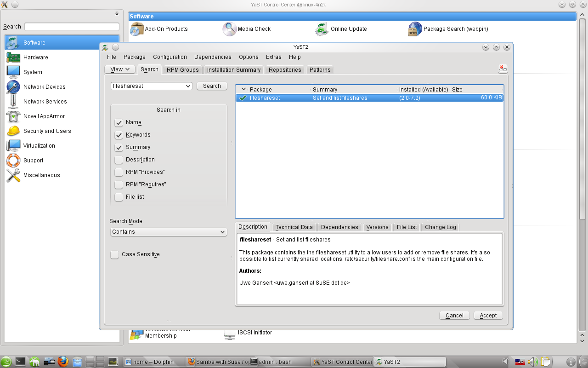Image resolution: width=588 pixels, height=368 pixels.
Task: Click the Cancel button
Action: coord(454,316)
